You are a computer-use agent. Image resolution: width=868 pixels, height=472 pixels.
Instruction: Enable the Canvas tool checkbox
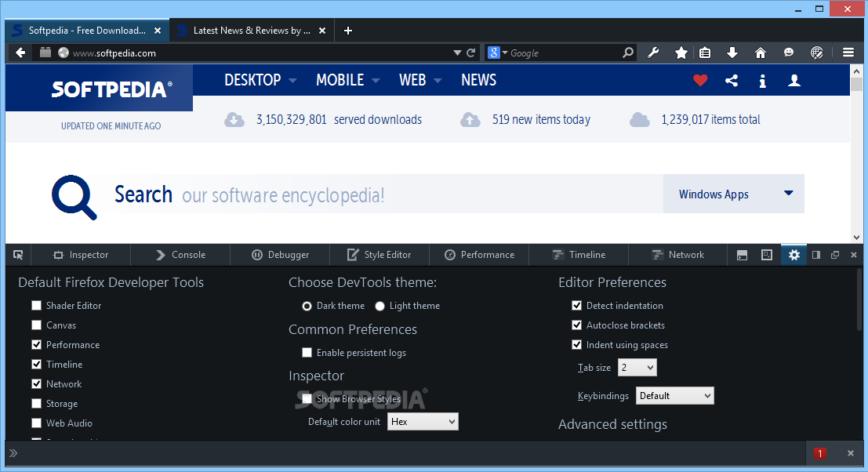point(37,325)
